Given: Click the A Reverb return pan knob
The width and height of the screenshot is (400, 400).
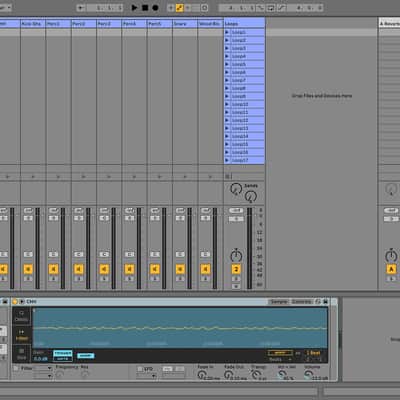Looking at the screenshot, I should 391,256.
